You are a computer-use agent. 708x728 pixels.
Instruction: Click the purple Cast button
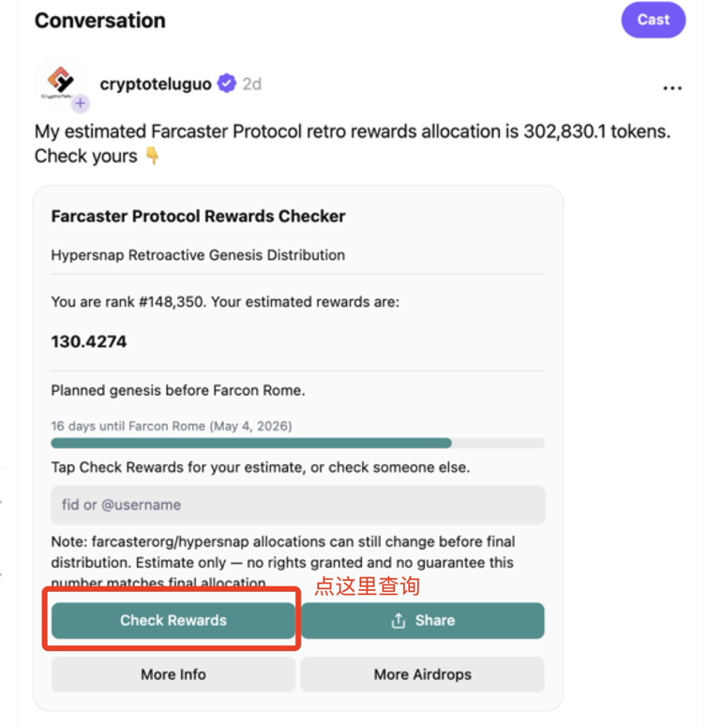tap(654, 20)
